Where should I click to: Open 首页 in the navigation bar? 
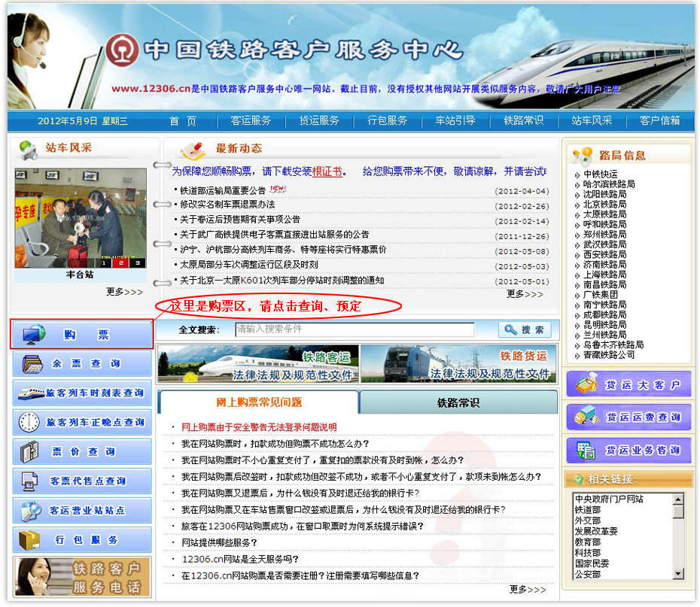coord(183,121)
